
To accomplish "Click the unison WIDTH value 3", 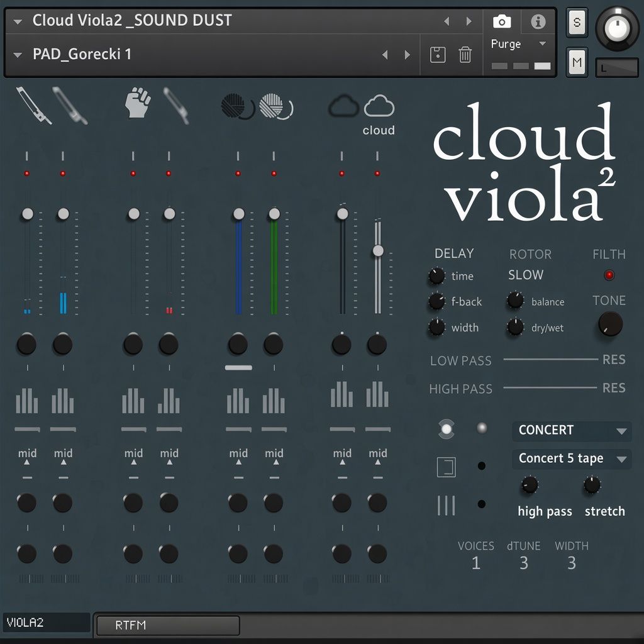I will pos(571,563).
